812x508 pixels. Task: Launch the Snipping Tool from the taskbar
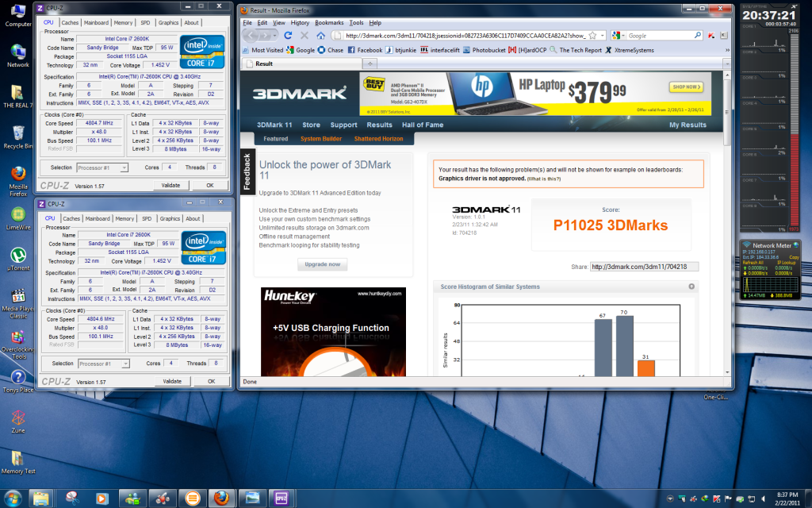pos(71,498)
